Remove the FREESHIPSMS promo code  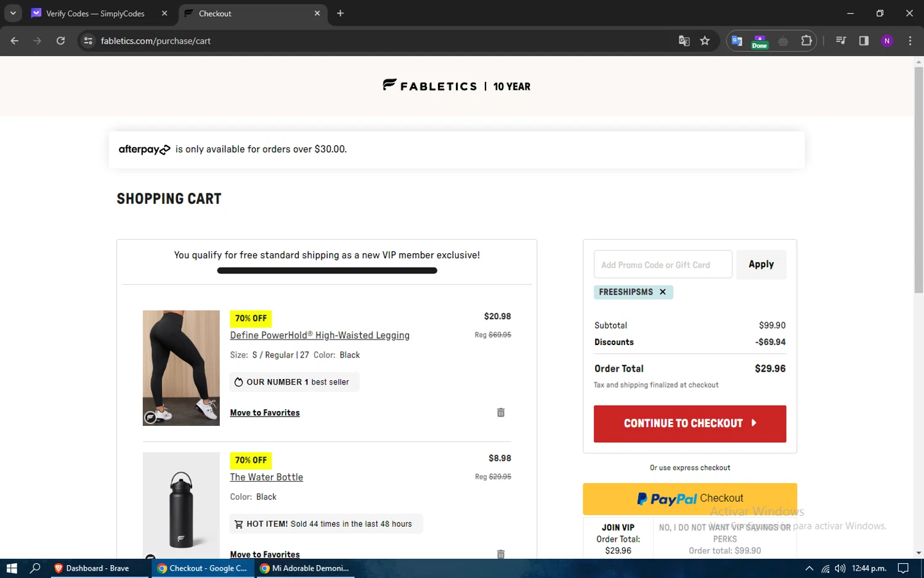(663, 292)
